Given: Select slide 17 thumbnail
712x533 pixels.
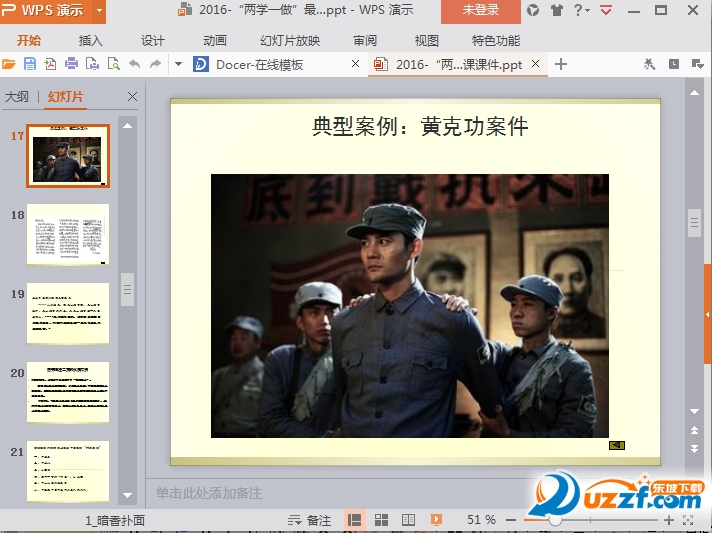Looking at the screenshot, I should pyautogui.click(x=68, y=156).
